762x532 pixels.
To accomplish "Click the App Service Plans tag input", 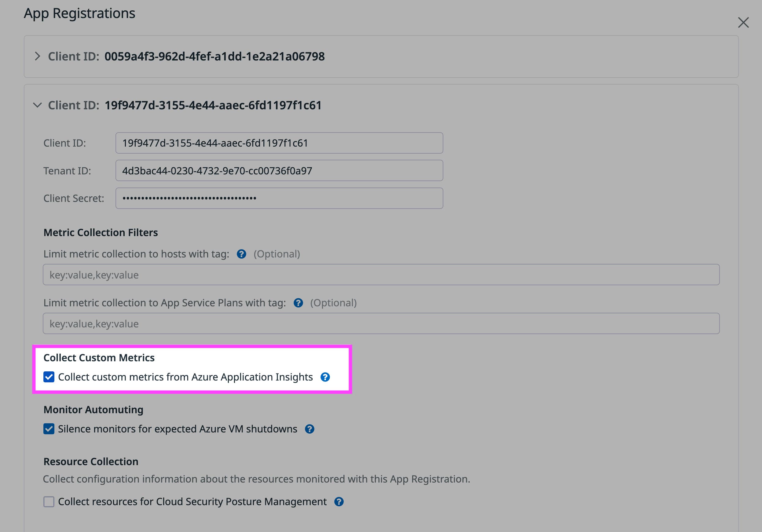I will tap(381, 323).
